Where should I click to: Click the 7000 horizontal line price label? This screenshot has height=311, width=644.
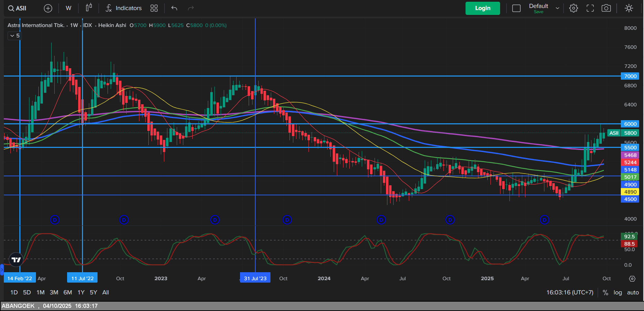tap(630, 76)
